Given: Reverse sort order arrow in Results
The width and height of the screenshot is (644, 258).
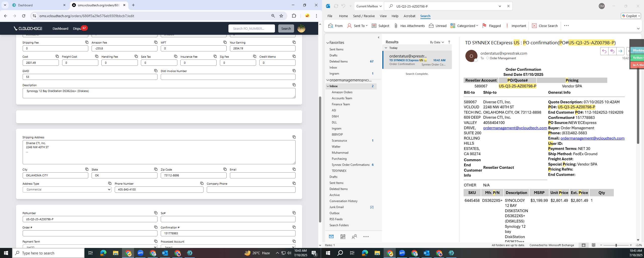Looking at the screenshot, I should (x=449, y=42).
